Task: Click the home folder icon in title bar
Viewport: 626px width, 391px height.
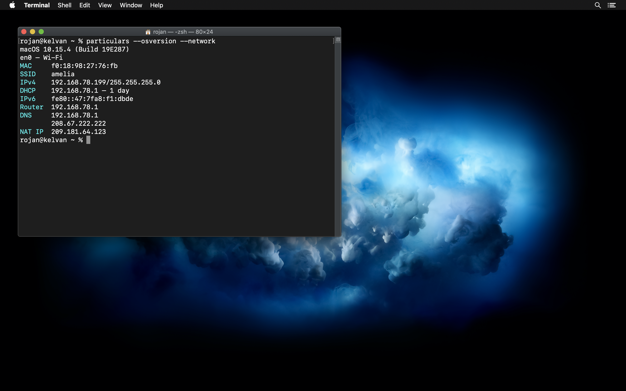Action: [148, 32]
